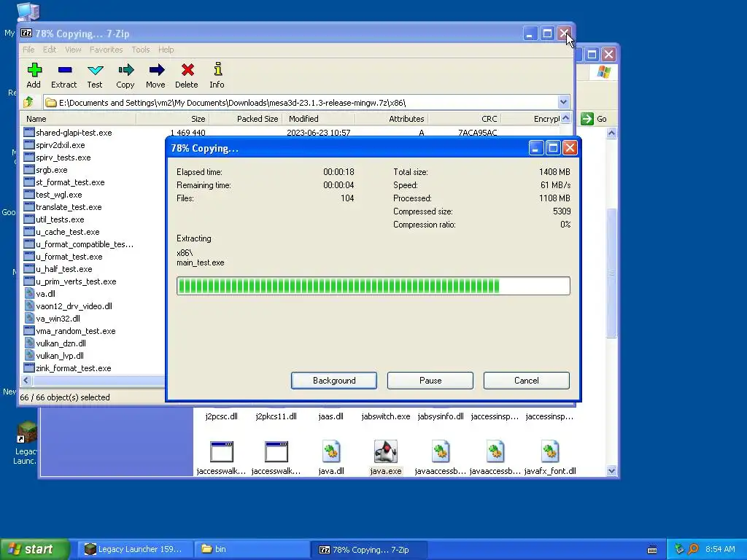Screen dimensions: 747x560
Task: Sort by Name column header
Action: [79, 119]
